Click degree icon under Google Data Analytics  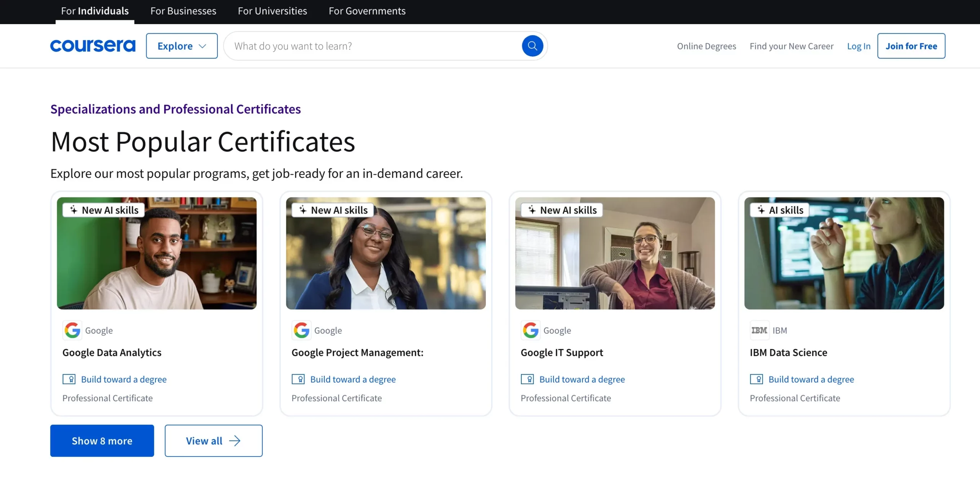coord(69,379)
